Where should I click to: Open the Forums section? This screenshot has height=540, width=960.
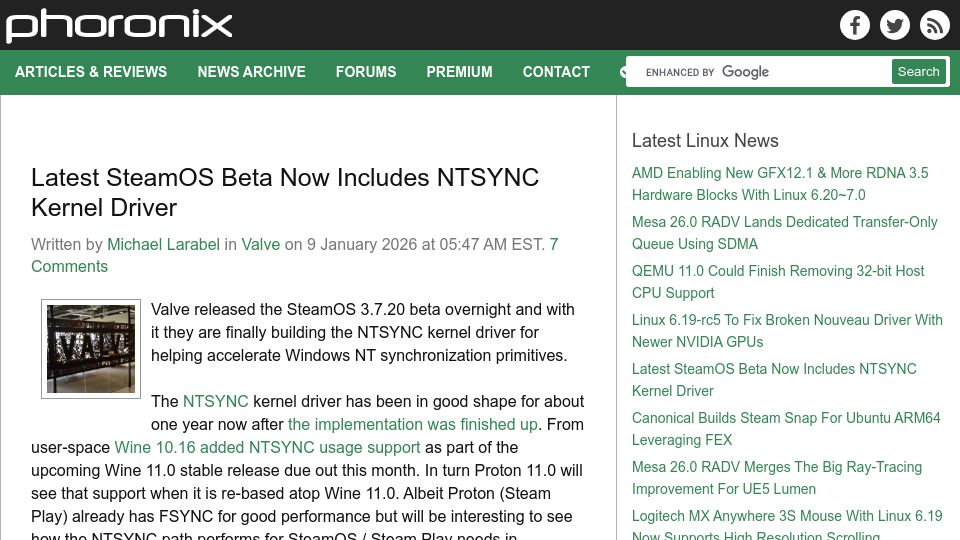click(x=366, y=72)
